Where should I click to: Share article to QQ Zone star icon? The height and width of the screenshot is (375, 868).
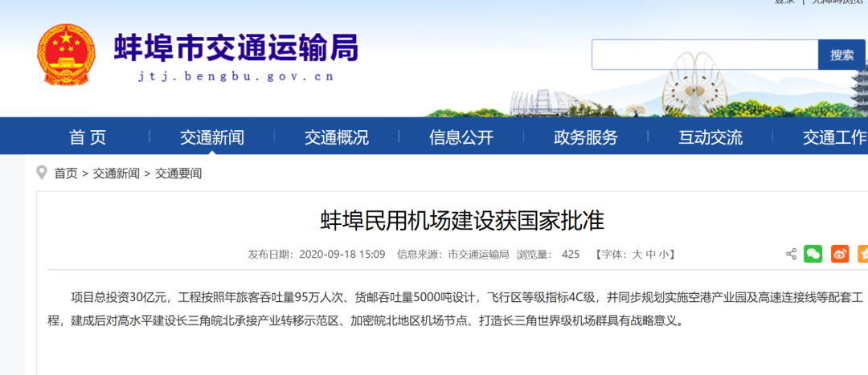[863, 254]
